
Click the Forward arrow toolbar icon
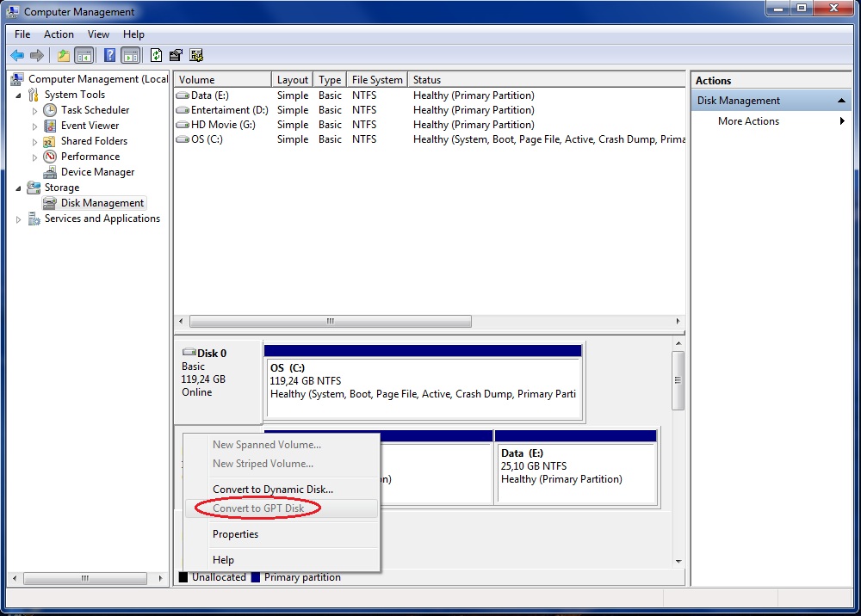pyautogui.click(x=37, y=55)
